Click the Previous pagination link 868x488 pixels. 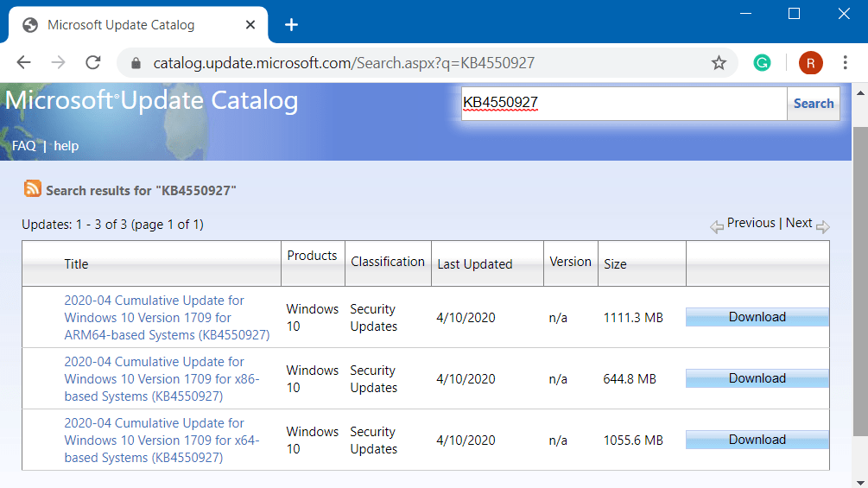[751, 223]
